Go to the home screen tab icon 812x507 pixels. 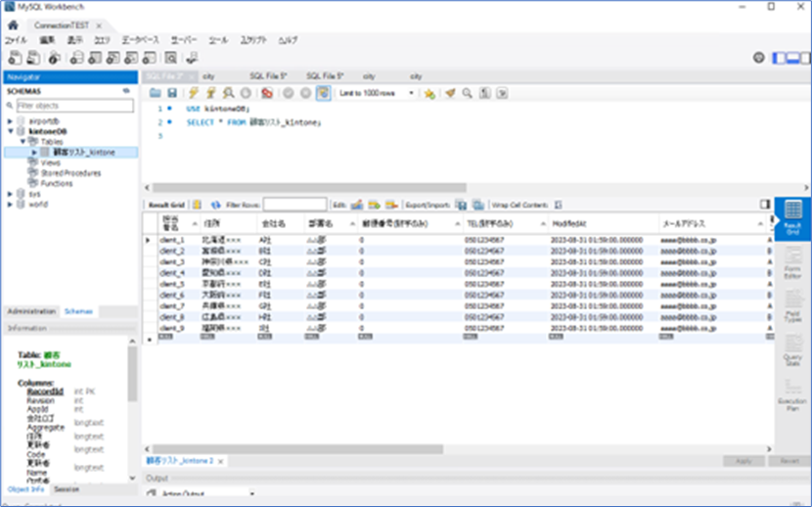coord(13,24)
